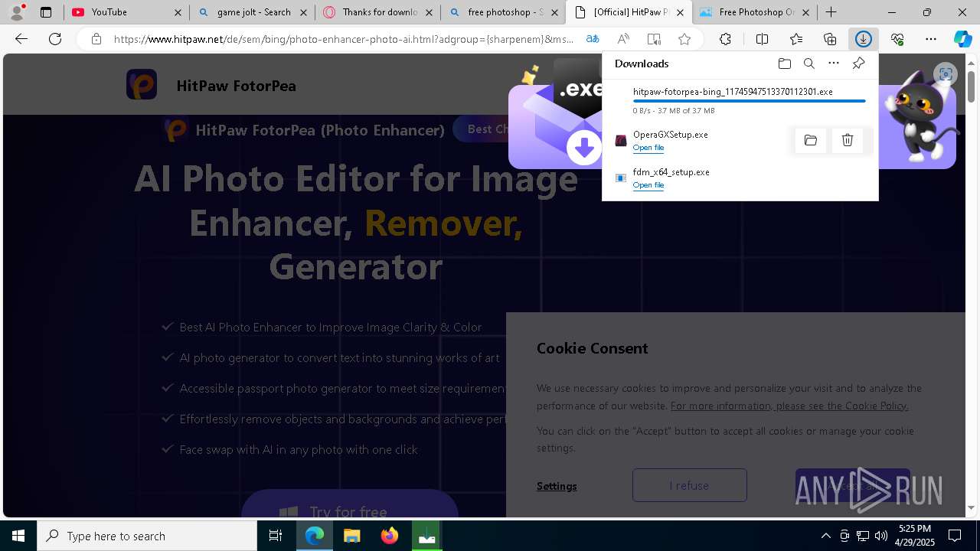Open Task View on taskbar
Image resolution: width=980 pixels, height=551 pixels.
coord(276,536)
